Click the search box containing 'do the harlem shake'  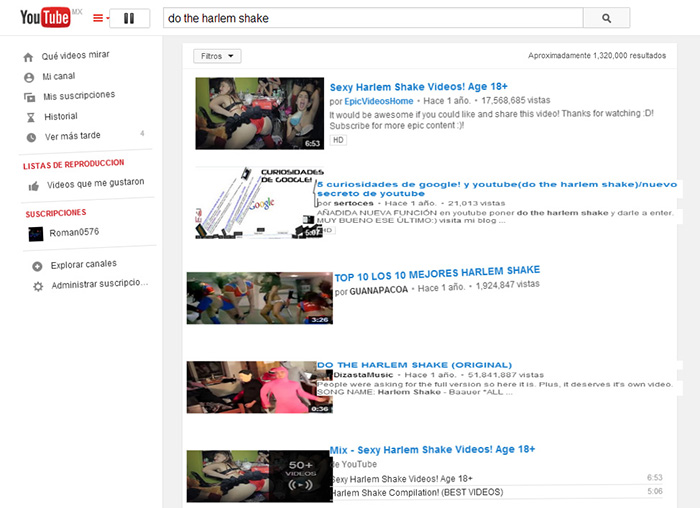point(373,18)
